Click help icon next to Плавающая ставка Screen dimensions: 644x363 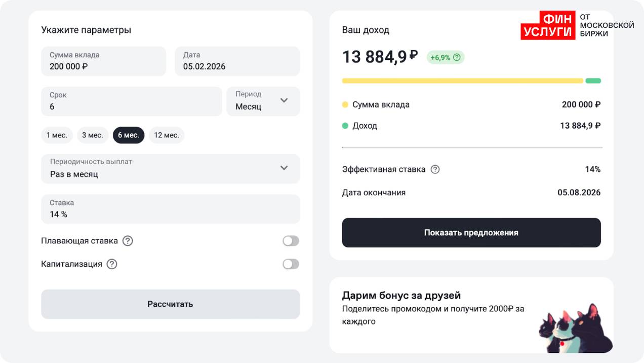click(x=128, y=241)
